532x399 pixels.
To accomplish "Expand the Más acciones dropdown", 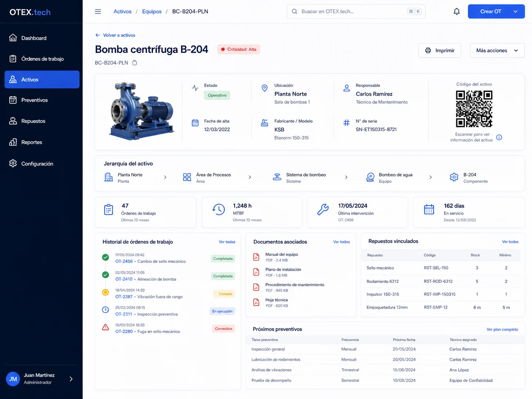I will (497, 50).
